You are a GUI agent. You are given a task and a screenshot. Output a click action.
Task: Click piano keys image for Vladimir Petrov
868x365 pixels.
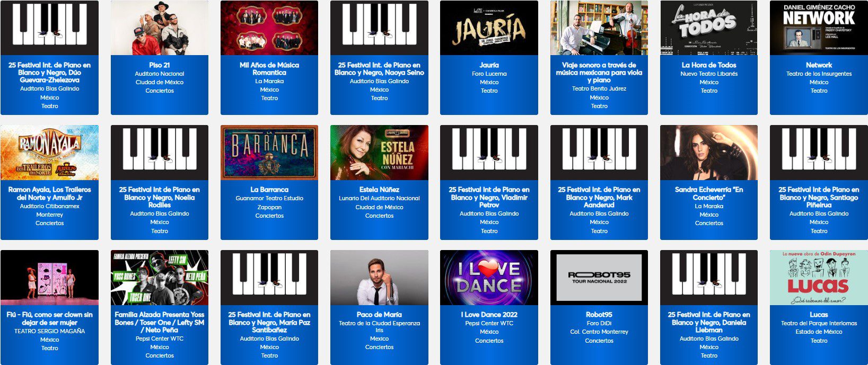tap(489, 153)
